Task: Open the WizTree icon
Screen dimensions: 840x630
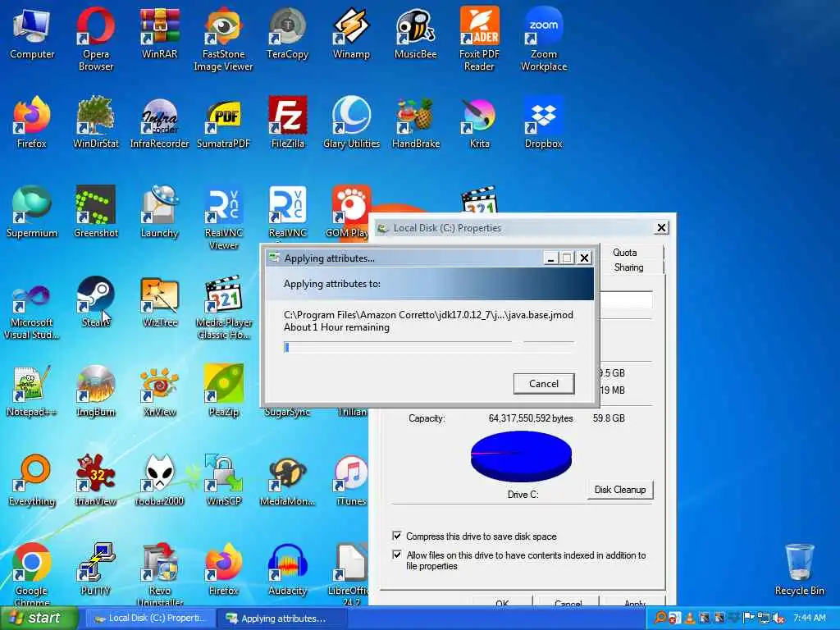Action: (x=159, y=301)
